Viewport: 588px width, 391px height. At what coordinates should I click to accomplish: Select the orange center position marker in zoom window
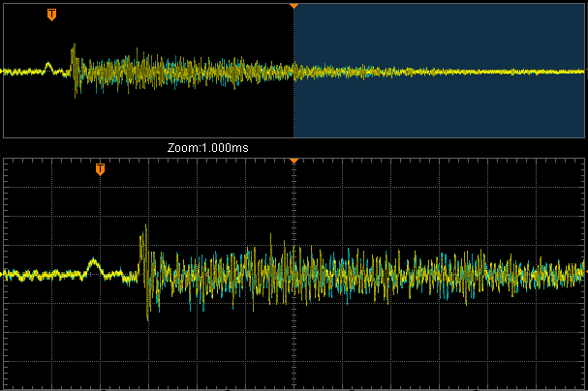294,161
